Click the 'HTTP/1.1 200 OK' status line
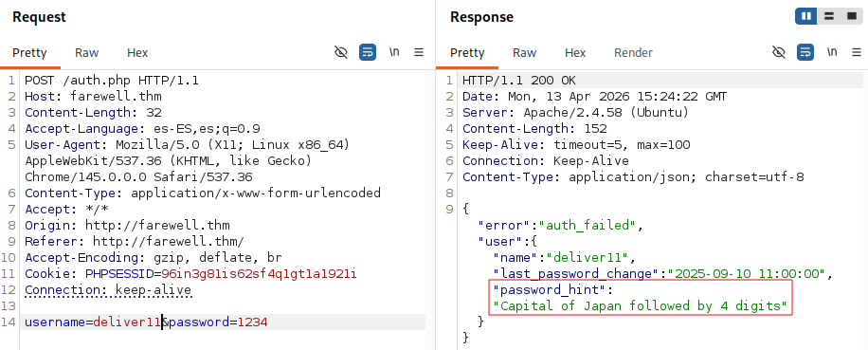Image resolution: width=868 pixels, height=350 pixels. pos(519,81)
